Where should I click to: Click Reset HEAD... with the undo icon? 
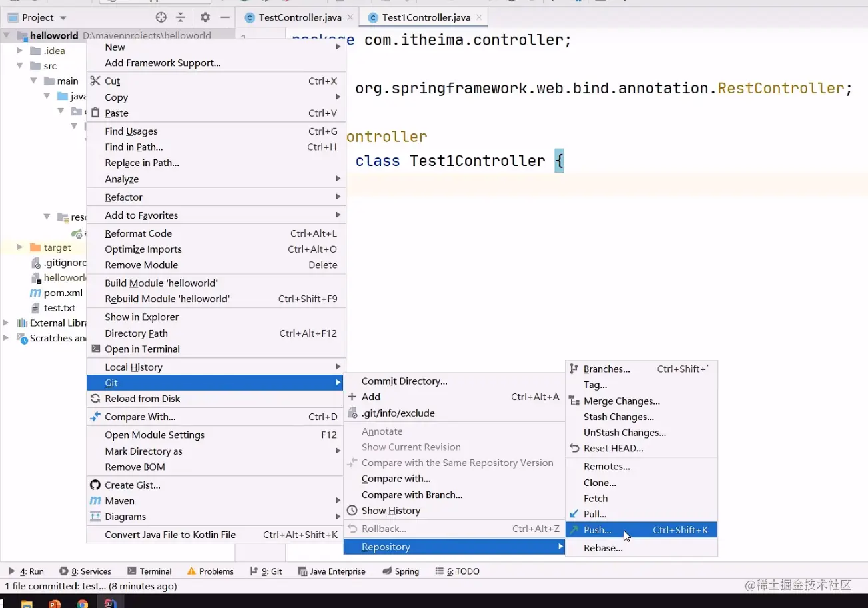pos(642,449)
